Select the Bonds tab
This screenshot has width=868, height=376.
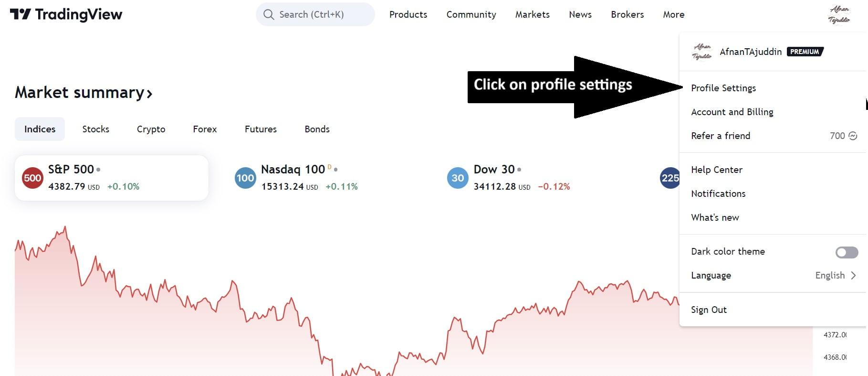point(317,129)
